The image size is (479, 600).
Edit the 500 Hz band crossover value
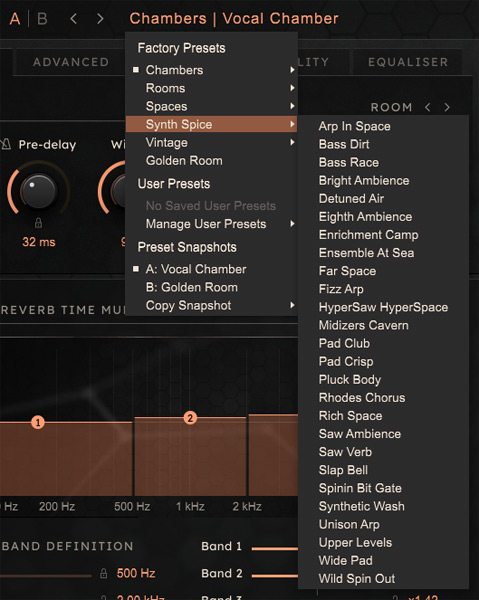click(136, 573)
